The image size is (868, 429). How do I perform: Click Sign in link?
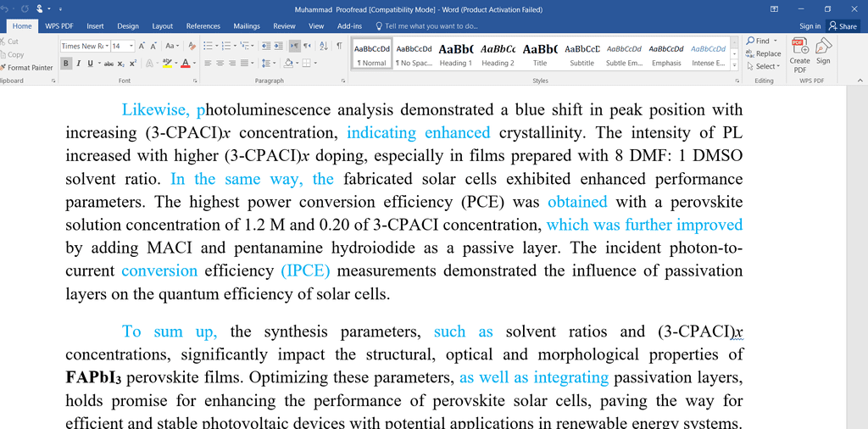click(x=810, y=26)
